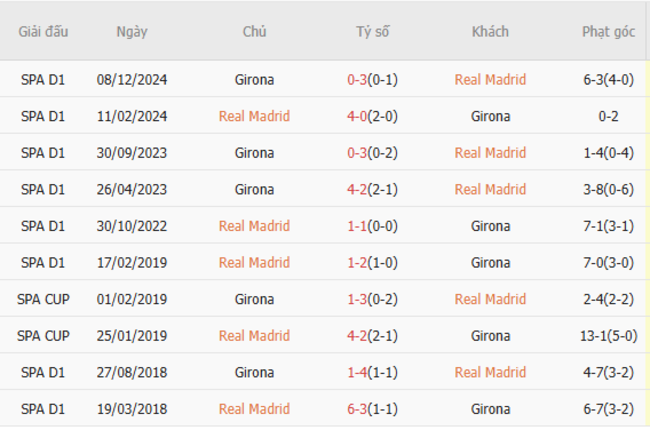Click the 'Giải đấu' column header
This screenshot has height=438, width=650.
[x=43, y=31]
